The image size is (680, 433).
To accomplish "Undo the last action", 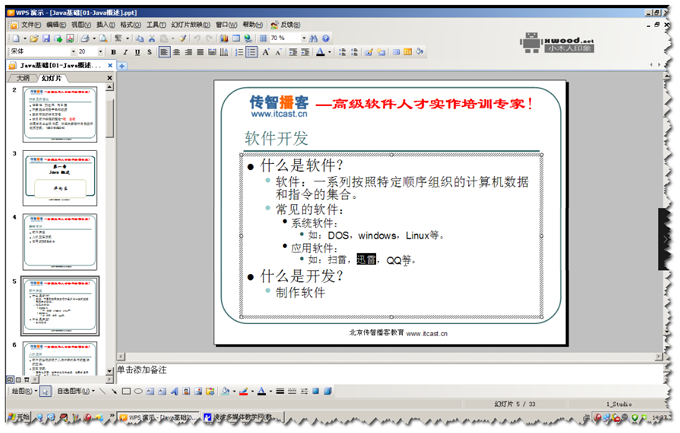I will coord(197,39).
